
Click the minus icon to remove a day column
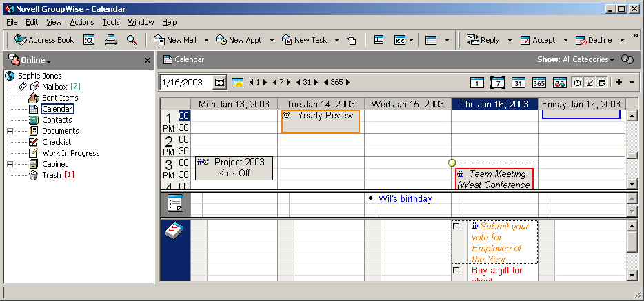pos(632,83)
